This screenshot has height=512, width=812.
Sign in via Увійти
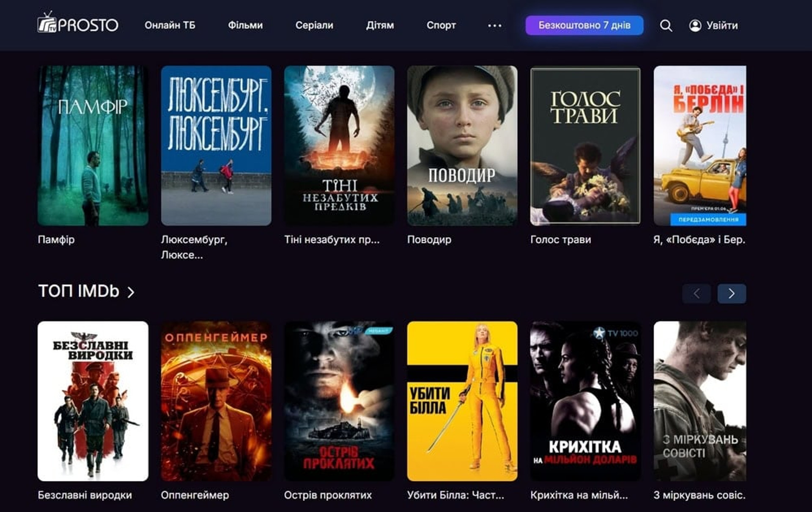point(722,25)
